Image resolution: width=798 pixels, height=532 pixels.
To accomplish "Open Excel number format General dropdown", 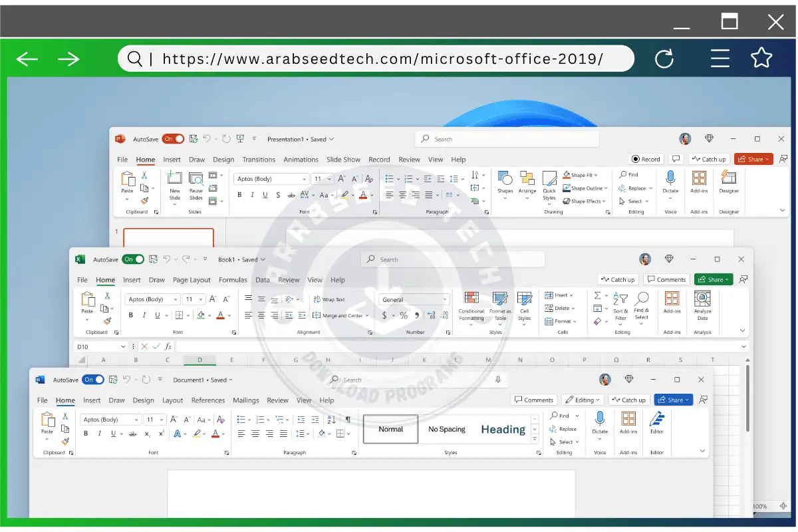I will pos(445,300).
